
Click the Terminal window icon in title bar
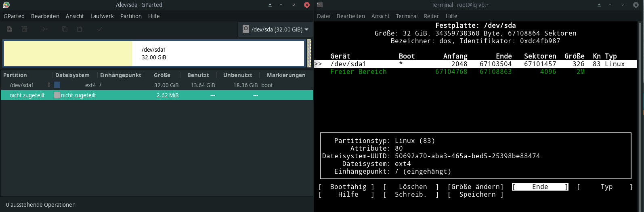click(320, 5)
